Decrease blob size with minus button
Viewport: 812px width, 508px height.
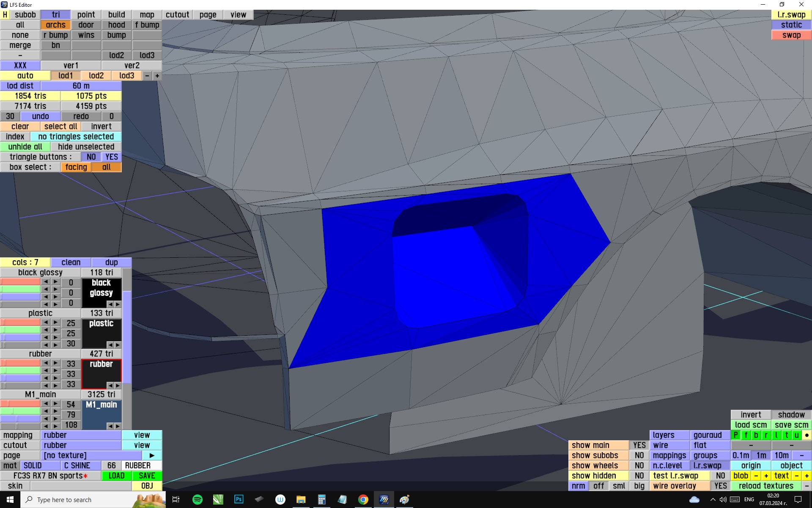[x=756, y=475]
